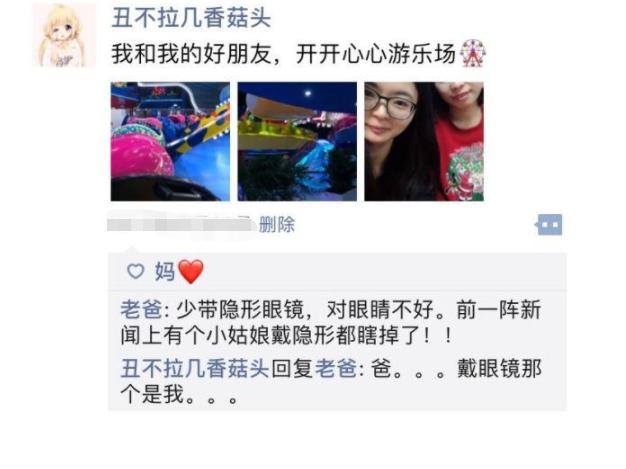View the pink amusement ride photo

coord(170,141)
